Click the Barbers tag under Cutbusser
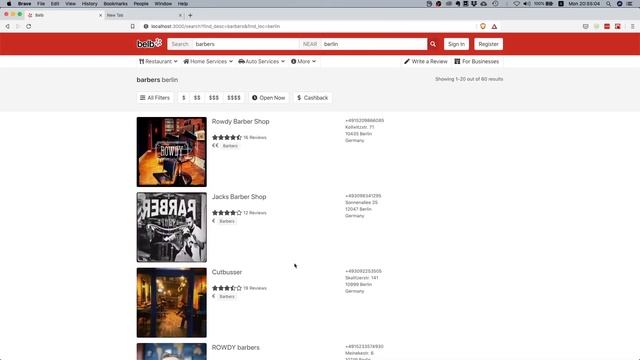 click(227, 296)
